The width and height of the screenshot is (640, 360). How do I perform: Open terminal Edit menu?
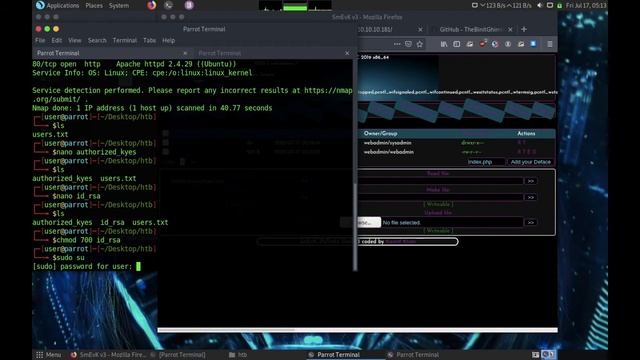pos(57,40)
